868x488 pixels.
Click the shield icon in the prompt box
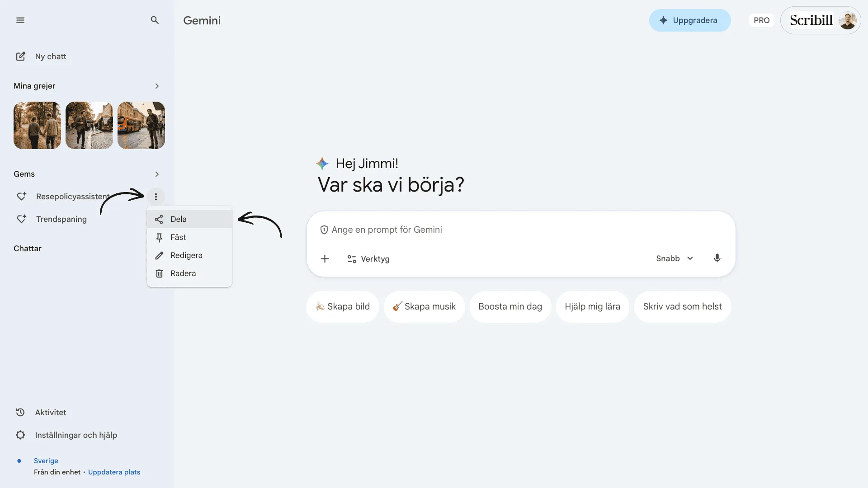[324, 230]
